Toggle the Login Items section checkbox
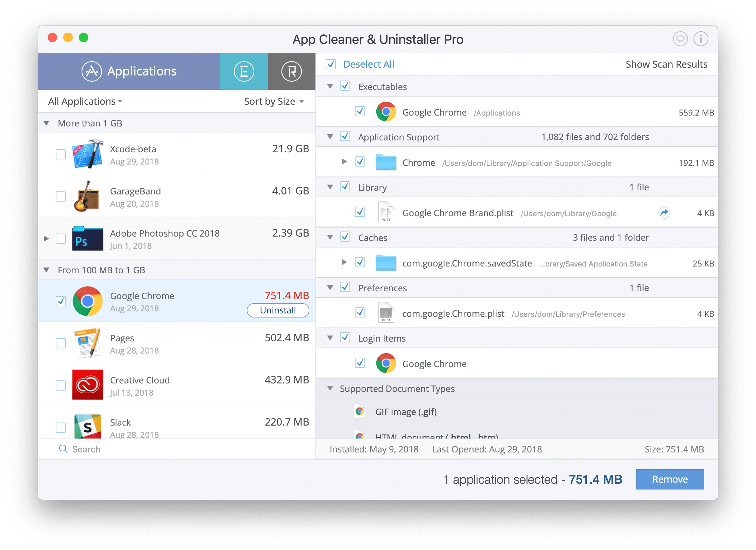This screenshot has height=550, width=756. (x=346, y=338)
